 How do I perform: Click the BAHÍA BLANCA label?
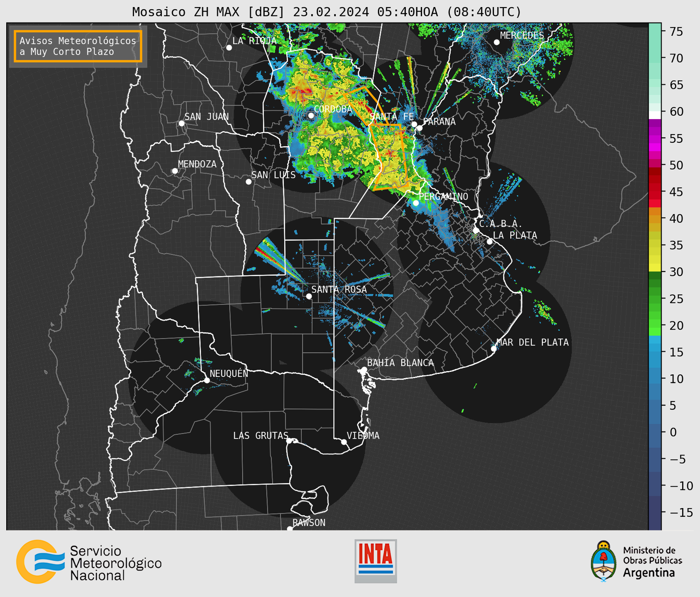tap(400, 363)
